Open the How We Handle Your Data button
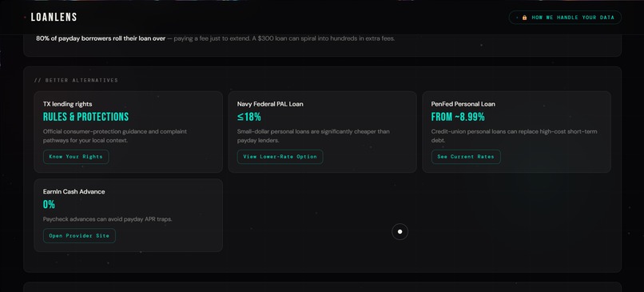The width and height of the screenshot is (644, 292). tap(565, 18)
